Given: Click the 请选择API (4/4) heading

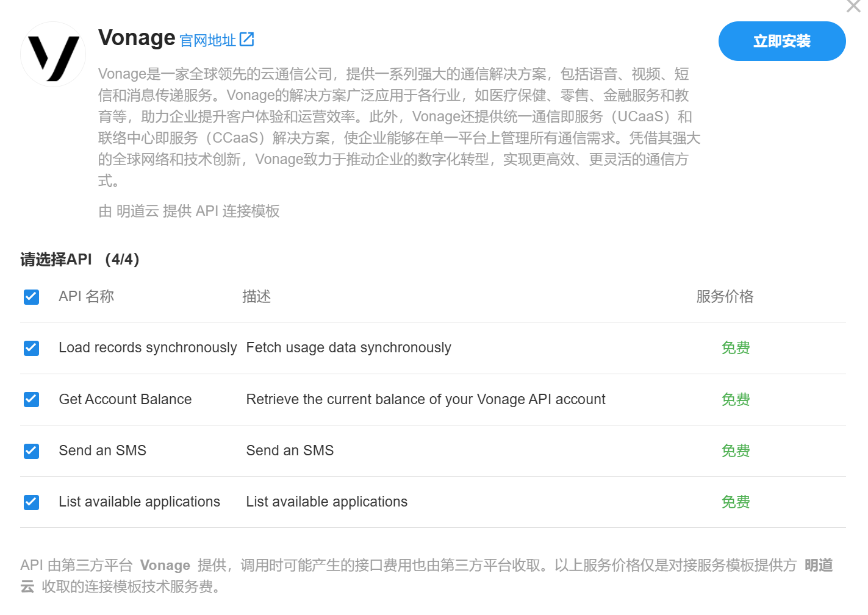Looking at the screenshot, I should coord(80,260).
